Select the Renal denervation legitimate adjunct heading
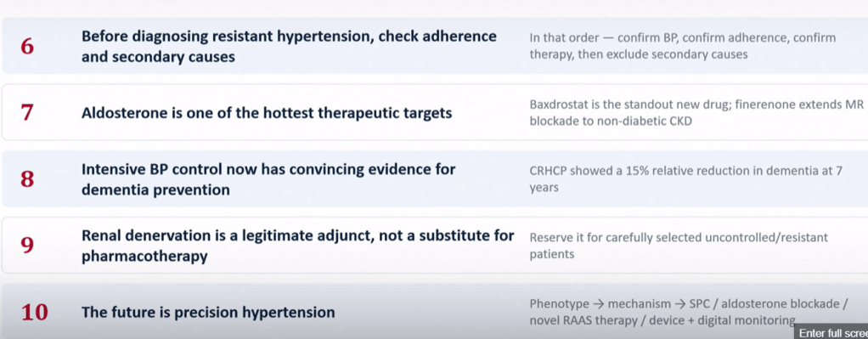 click(x=298, y=246)
